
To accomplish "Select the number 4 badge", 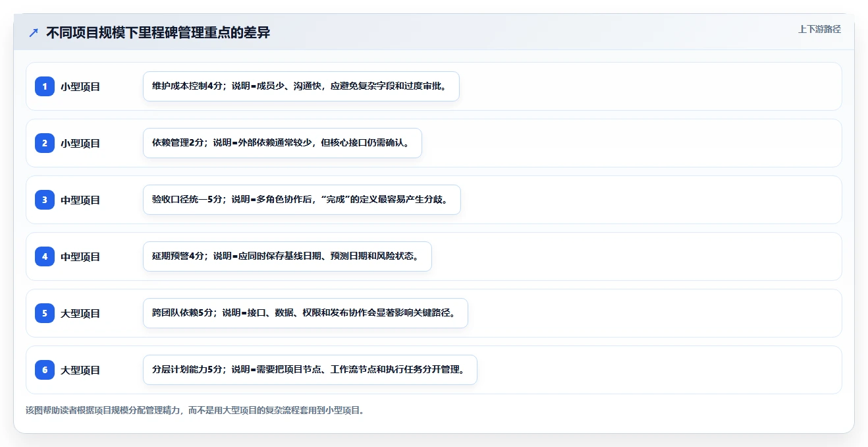I will (x=45, y=256).
